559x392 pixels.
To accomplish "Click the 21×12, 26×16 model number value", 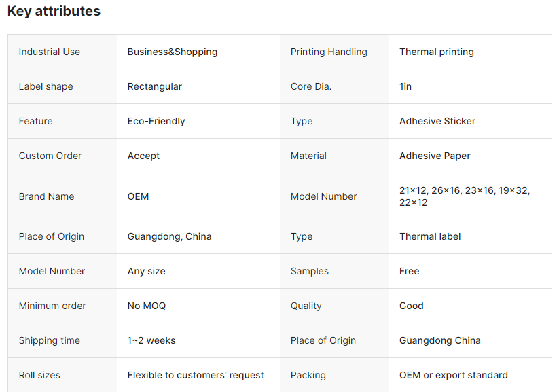I will point(465,196).
